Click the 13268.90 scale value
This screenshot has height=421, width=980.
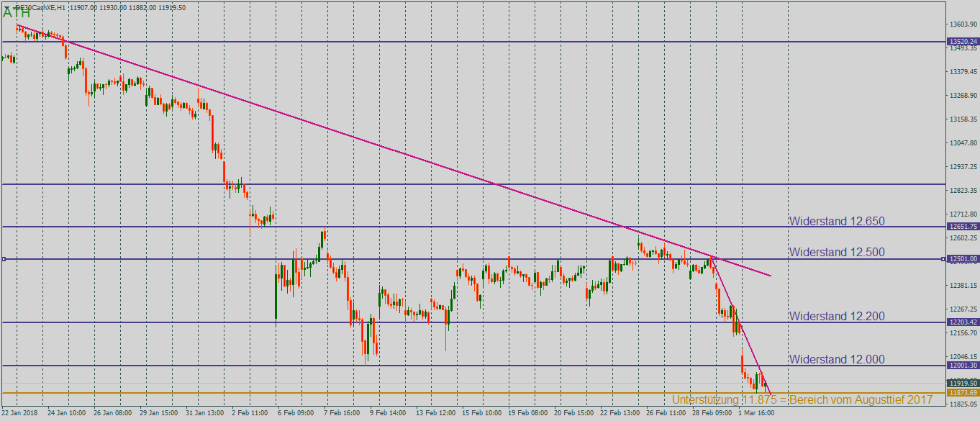coord(963,96)
